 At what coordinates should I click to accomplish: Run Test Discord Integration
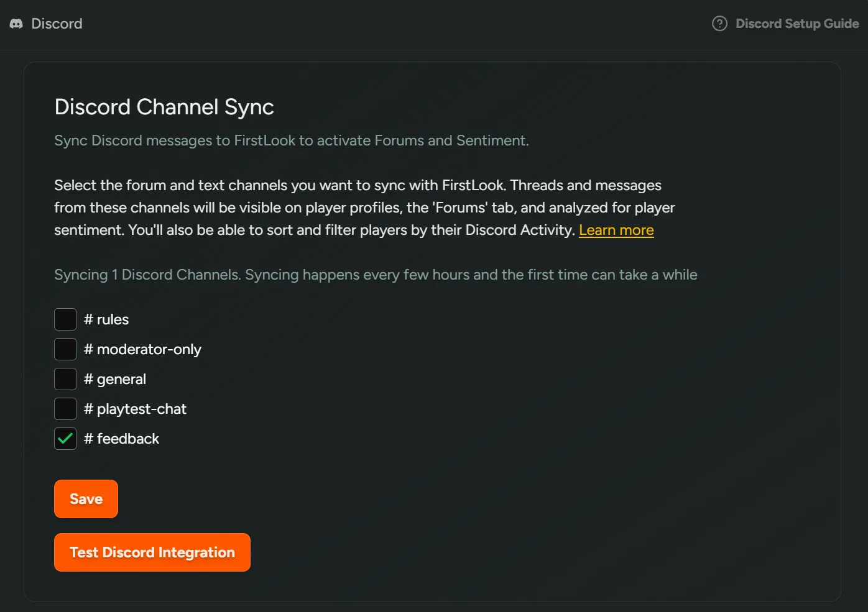152,552
